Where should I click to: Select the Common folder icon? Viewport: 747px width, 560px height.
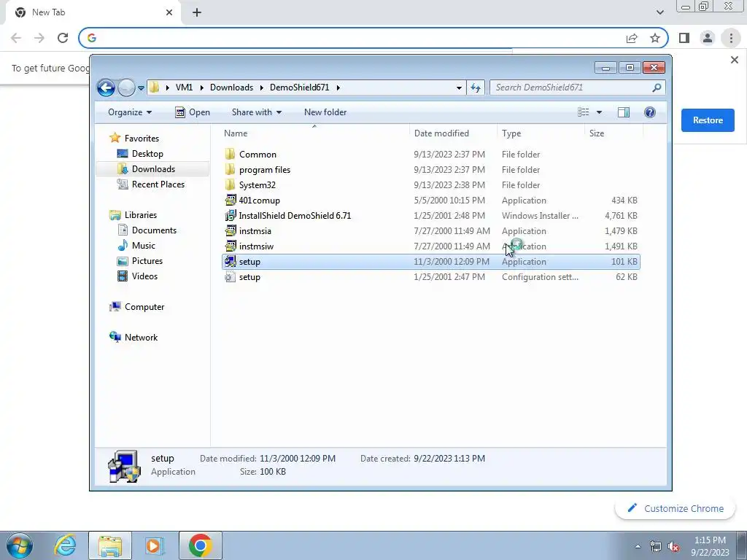tap(230, 155)
